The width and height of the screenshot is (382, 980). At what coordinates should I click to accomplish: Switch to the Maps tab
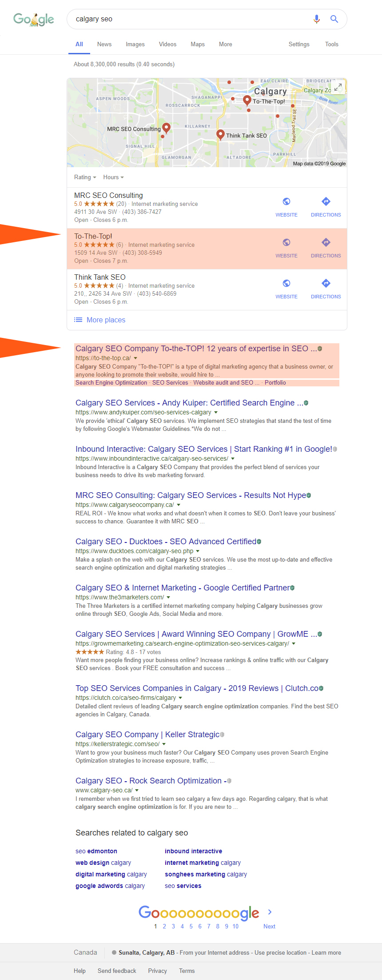pyautogui.click(x=198, y=44)
